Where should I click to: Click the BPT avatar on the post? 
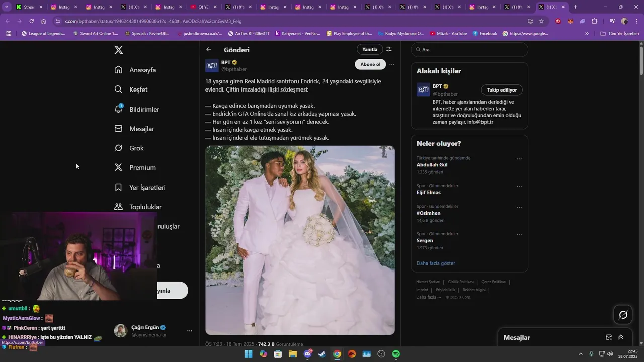212,65
